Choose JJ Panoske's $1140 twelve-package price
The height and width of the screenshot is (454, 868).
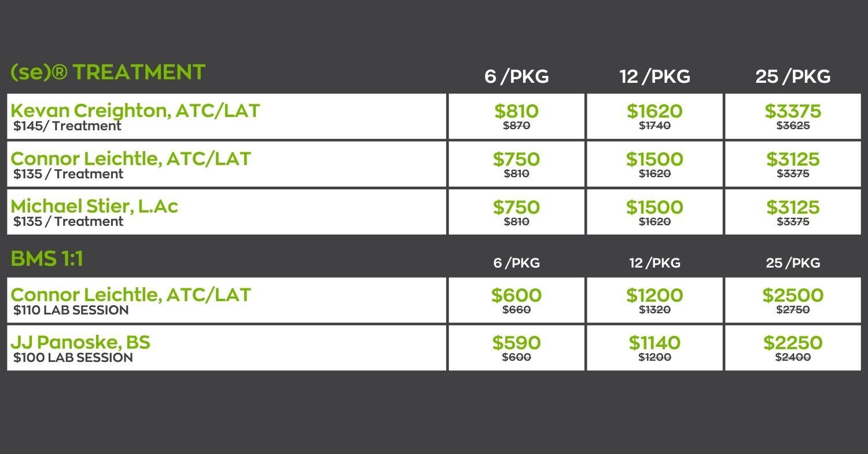(x=654, y=343)
